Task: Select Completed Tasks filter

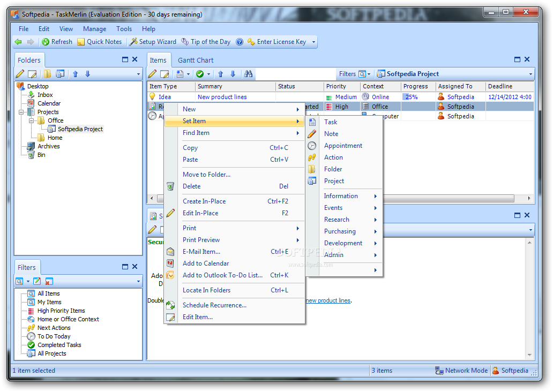Action: click(x=59, y=345)
